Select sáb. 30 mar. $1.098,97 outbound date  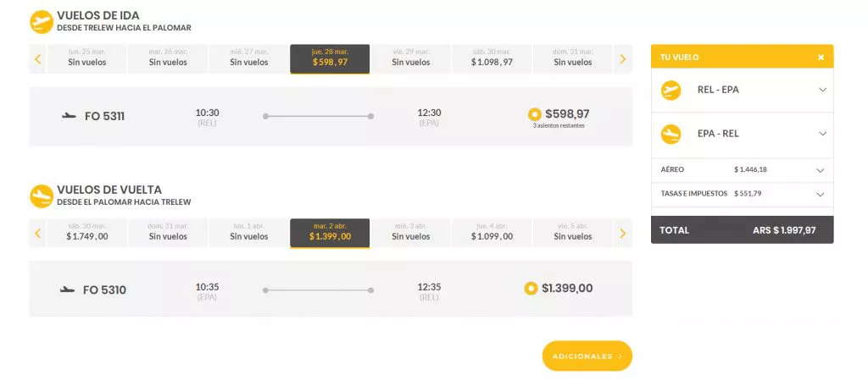pyautogui.click(x=492, y=59)
